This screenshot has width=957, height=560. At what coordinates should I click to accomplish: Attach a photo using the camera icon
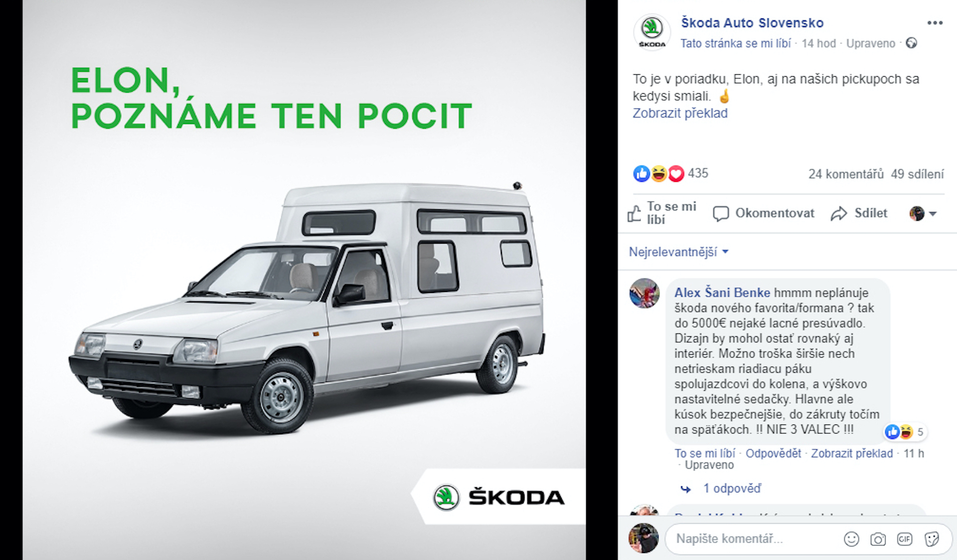click(878, 539)
